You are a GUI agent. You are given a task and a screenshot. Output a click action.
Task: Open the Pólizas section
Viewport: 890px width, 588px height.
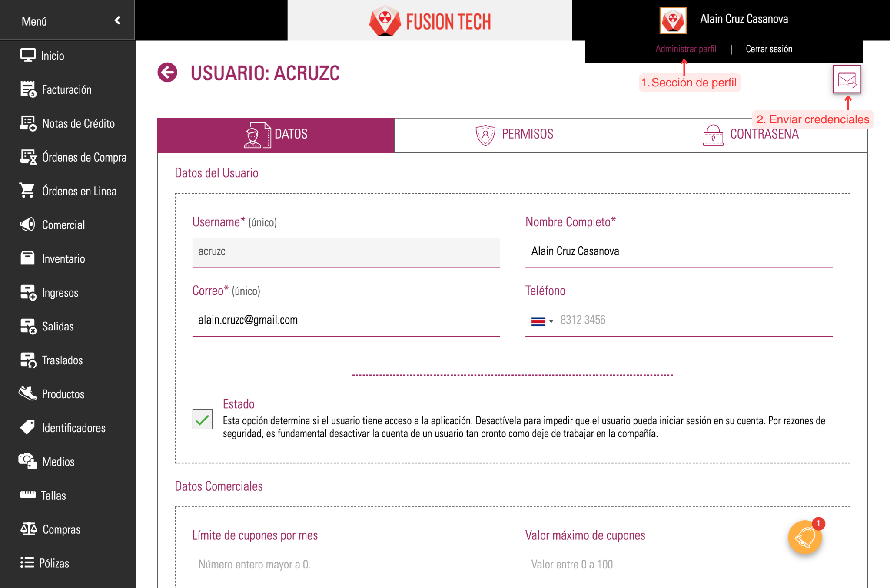point(55,563)
